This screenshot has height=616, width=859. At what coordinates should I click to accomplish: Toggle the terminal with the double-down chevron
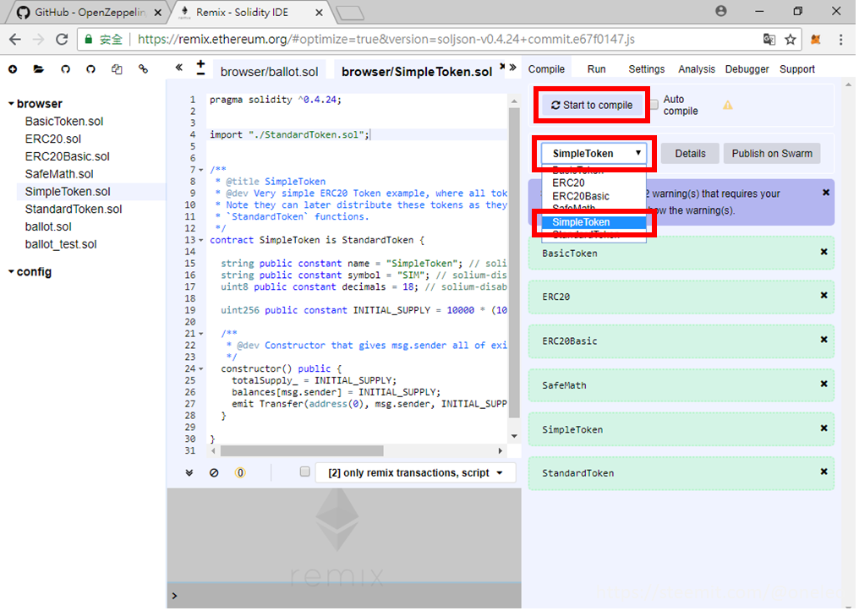pyautogui.click(x=189, y=472)
